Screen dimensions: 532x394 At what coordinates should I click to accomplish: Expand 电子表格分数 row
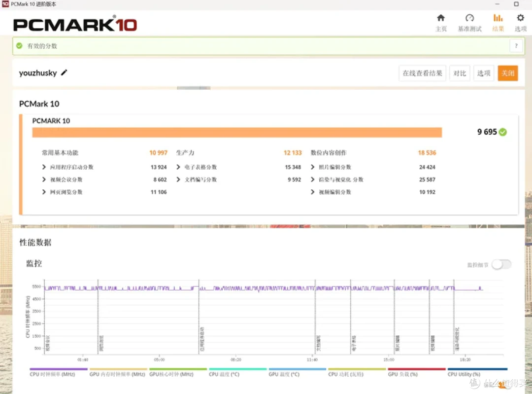(x=178, y=167)
